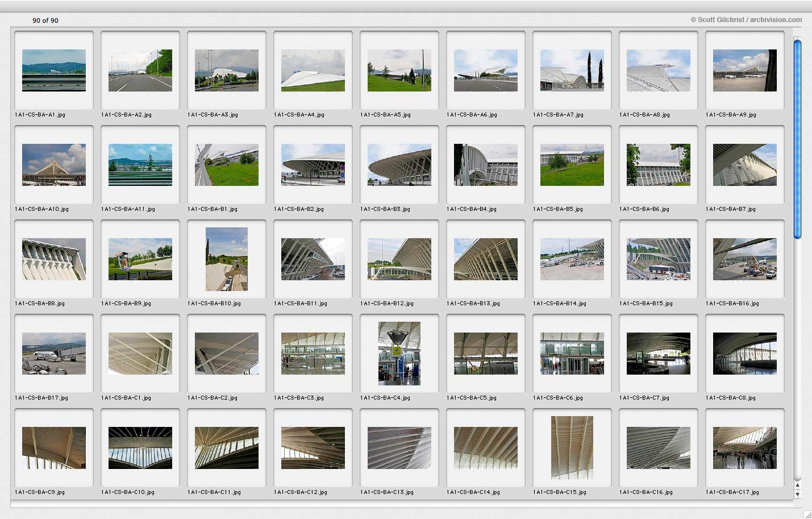812x519 pixels.
Task: Choose the 1A1-CS-BA-C3.jpg thumbnail
Action: pos(313,354)
